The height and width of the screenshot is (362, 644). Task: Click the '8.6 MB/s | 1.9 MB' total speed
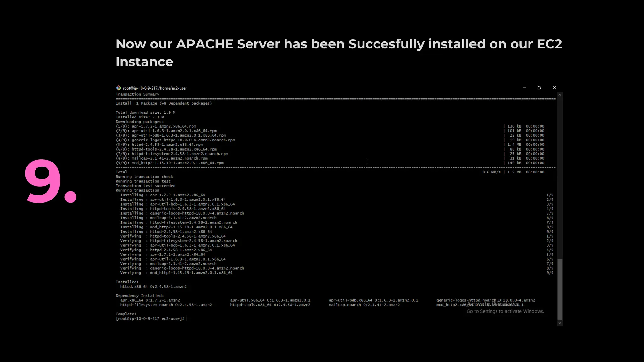coord(502,172)
